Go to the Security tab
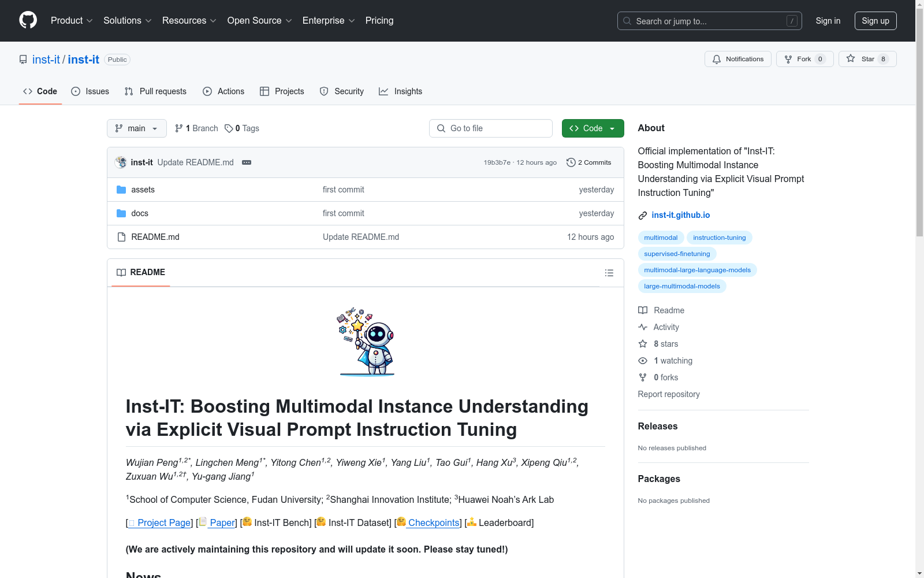The image size is (924, 578). 342,91
